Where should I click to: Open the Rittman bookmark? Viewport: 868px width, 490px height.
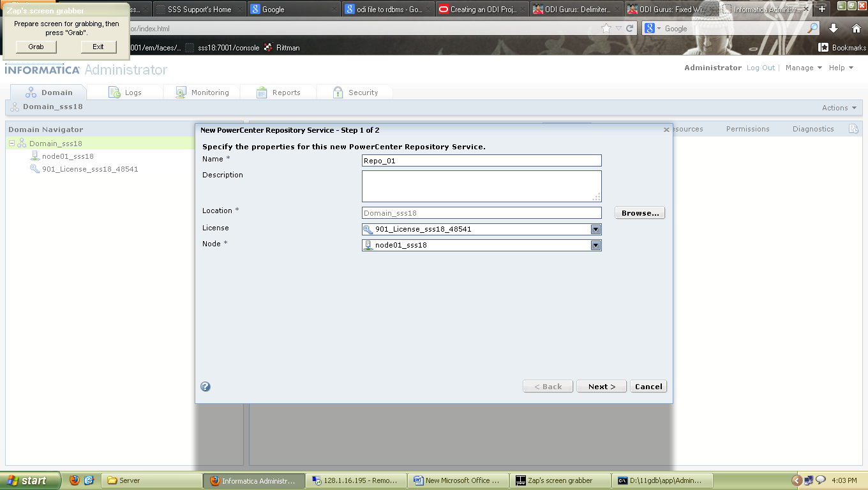pyautogui.click(x=281, y=48)
